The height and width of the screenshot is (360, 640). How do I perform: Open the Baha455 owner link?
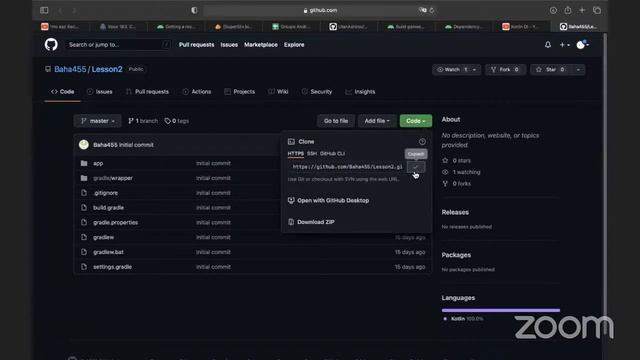point(70,69)
